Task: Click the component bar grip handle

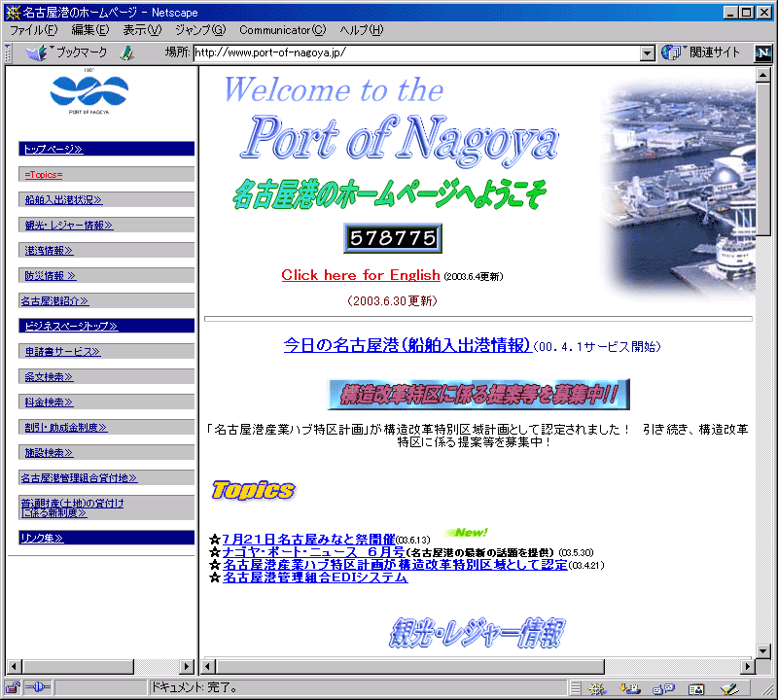Action: pos(575,688)
